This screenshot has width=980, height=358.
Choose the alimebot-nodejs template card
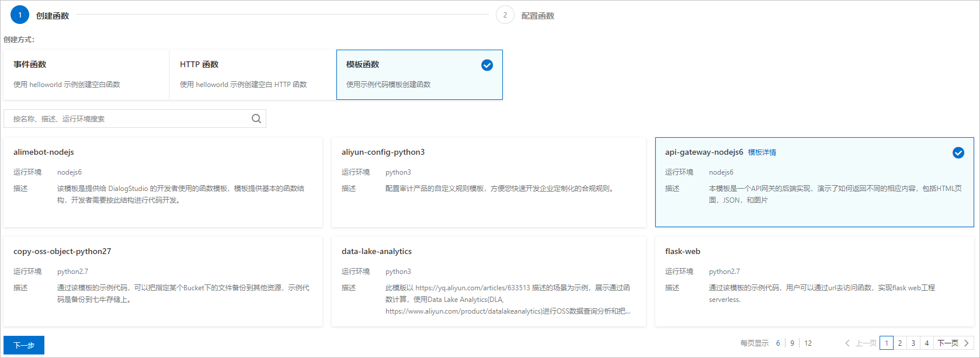(x=163, y=182)
